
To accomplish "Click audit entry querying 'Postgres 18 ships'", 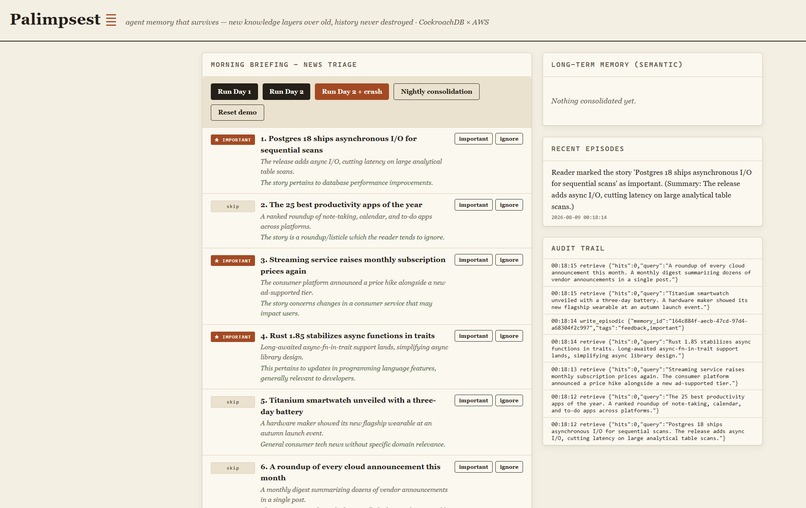I will (x=652, y=431).
